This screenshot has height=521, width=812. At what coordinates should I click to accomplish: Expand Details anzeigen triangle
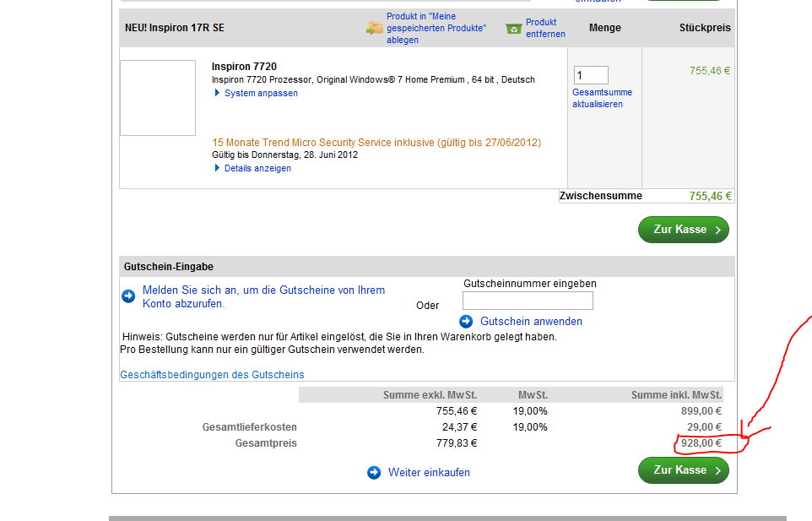[x=217, y=168]
